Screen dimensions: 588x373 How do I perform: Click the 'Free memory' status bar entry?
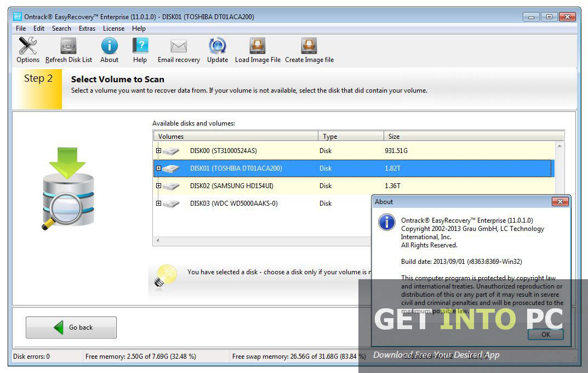[141, 357]
